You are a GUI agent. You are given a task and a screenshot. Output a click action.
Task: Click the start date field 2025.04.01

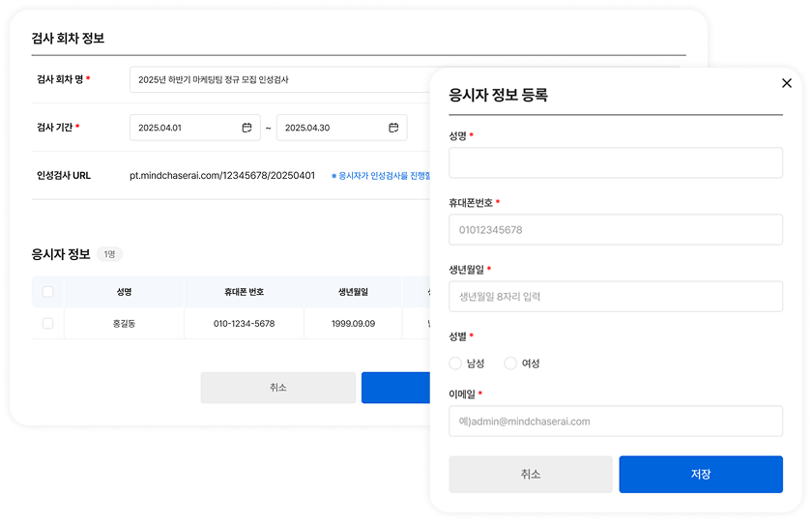[184, 128]
